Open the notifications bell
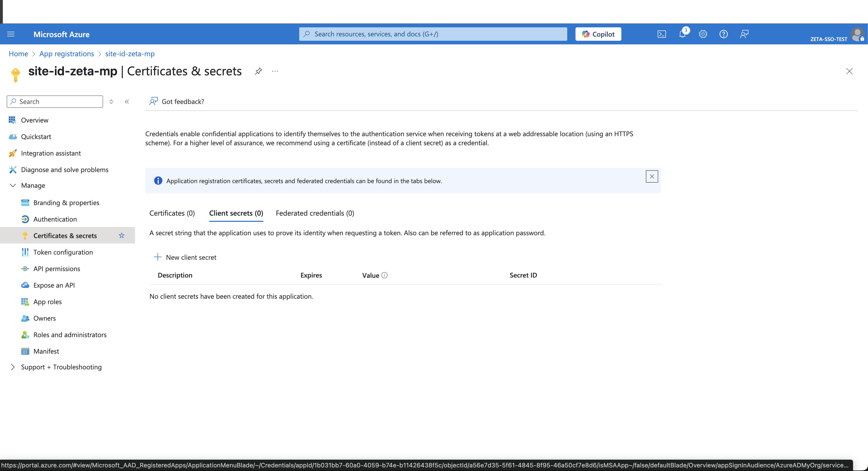This screenshot has width=868, height=471. (x=682, y=34)
